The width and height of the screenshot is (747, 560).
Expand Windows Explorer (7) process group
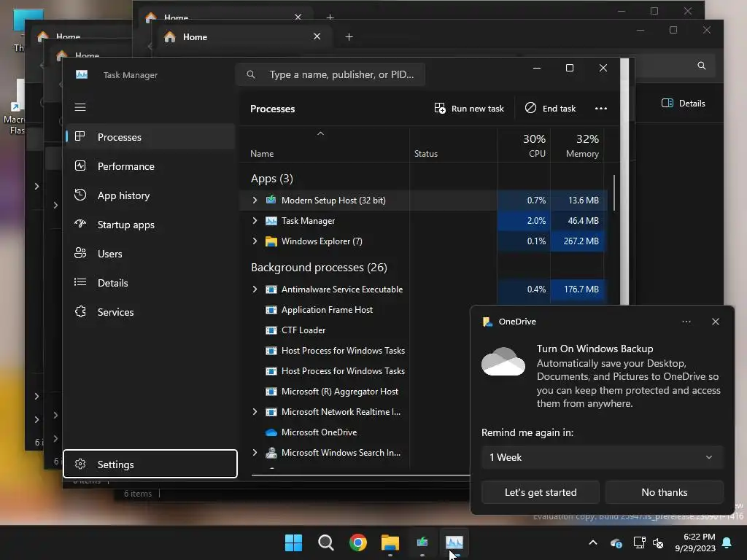255,241
